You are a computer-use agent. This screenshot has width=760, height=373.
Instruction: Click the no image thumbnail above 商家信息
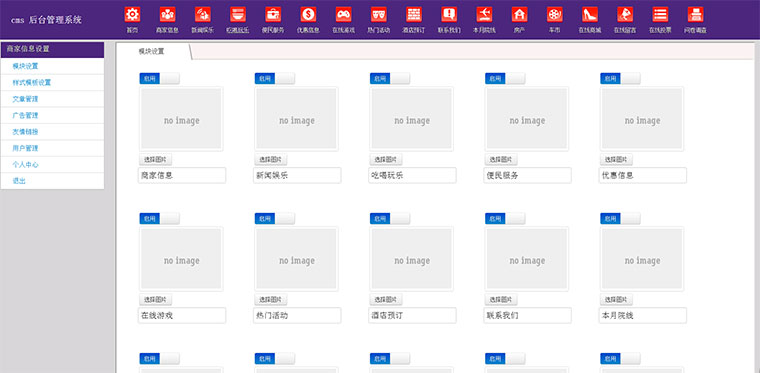[181, 119]
